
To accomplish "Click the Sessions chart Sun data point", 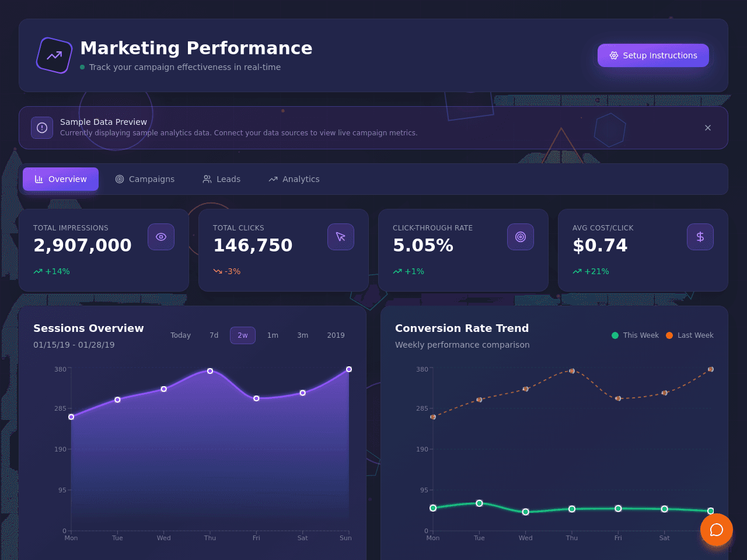I will [349, 369].
